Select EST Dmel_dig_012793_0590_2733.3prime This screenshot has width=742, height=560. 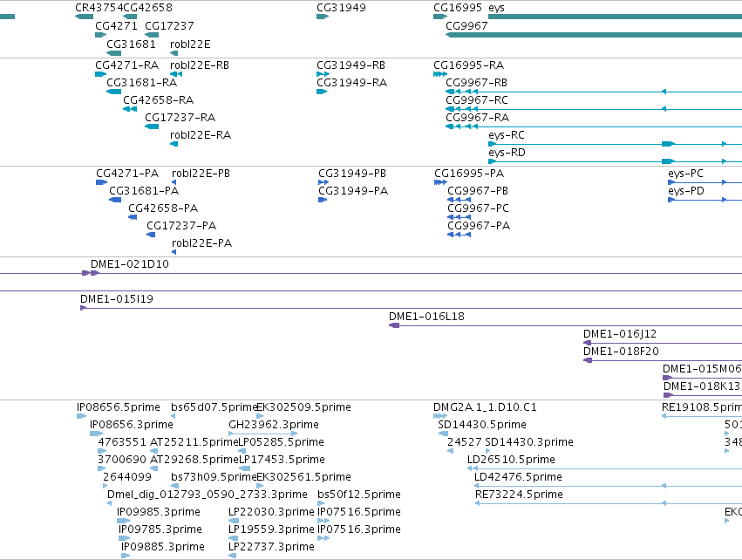pos(208,495)
